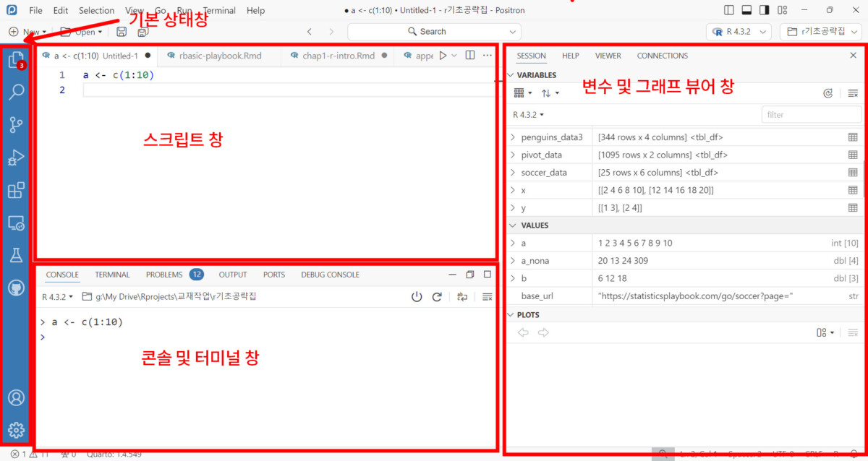Toggle word wrap in the console

[462, 297]
